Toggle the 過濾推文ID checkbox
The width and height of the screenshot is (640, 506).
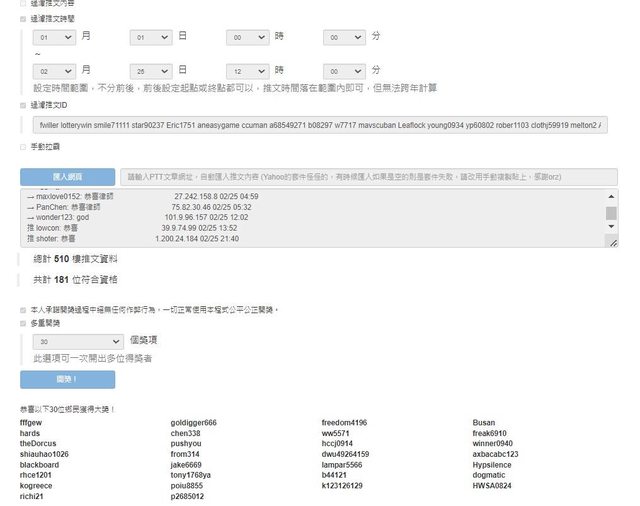coord(23,104)
